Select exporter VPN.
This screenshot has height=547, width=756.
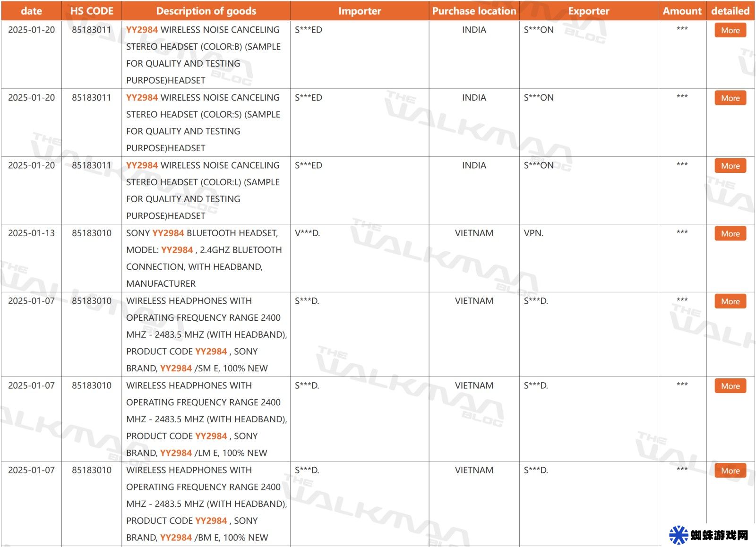pos(533,233)
